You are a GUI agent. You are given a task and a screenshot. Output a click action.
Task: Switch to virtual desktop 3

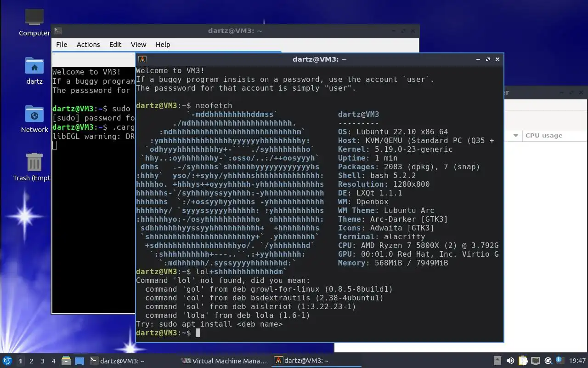point(42,361)
